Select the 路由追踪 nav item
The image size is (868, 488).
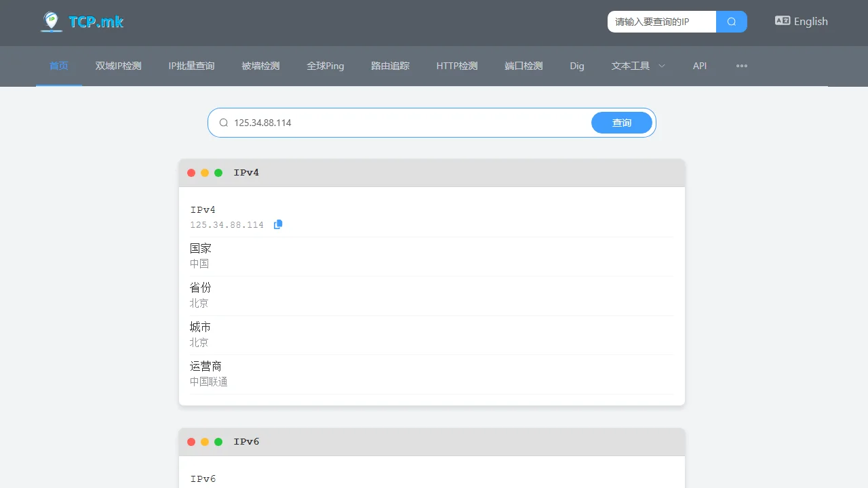(390, 66)
